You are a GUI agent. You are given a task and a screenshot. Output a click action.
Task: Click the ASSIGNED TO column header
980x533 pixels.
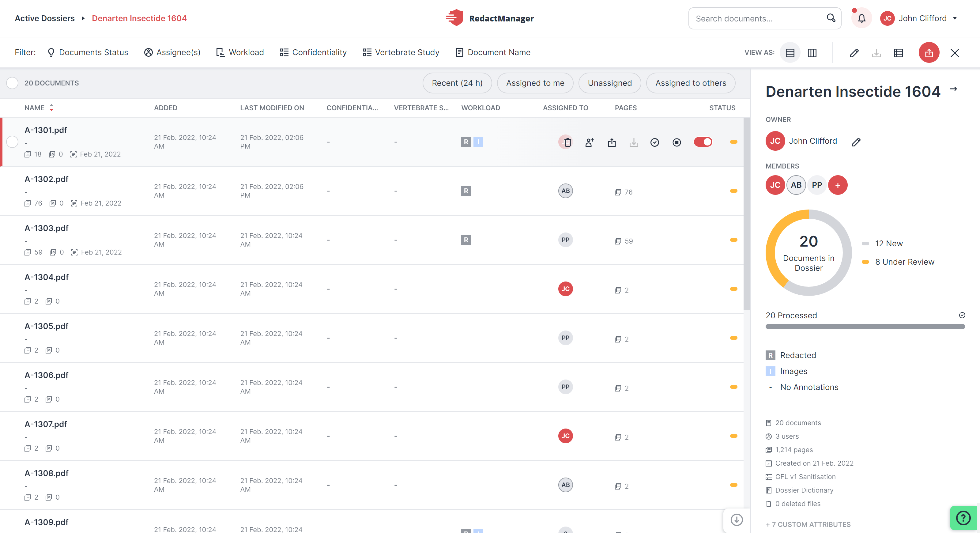[x=565, y=108]
